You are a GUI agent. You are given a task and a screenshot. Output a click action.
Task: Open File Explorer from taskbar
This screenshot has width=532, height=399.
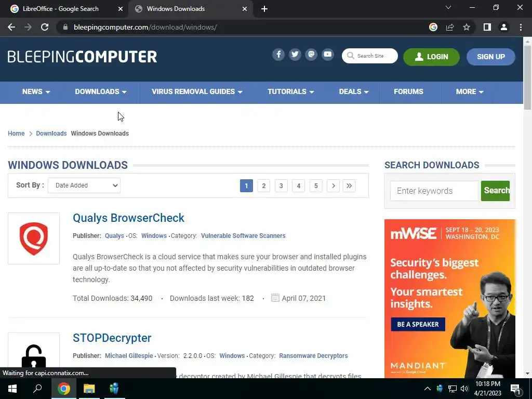(x=89, y=389)
